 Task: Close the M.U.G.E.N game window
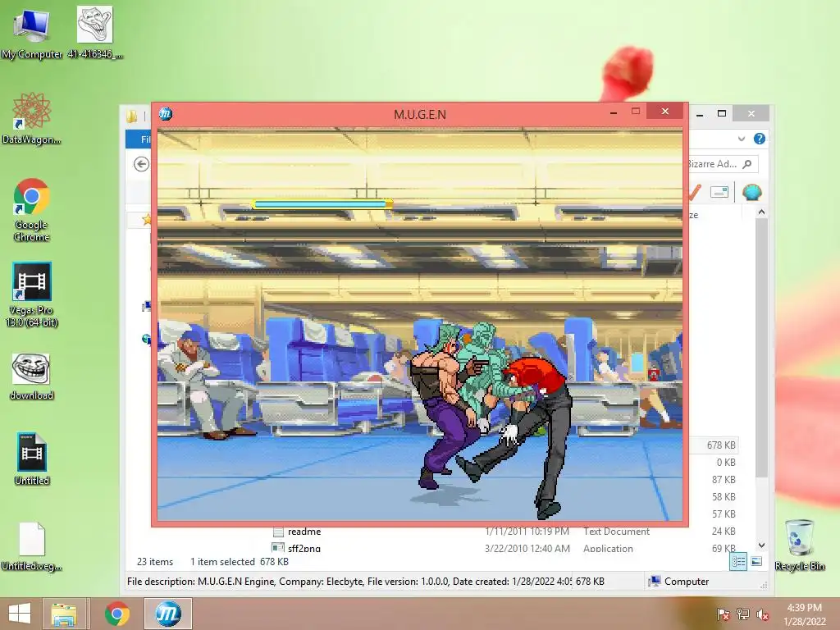664,111
